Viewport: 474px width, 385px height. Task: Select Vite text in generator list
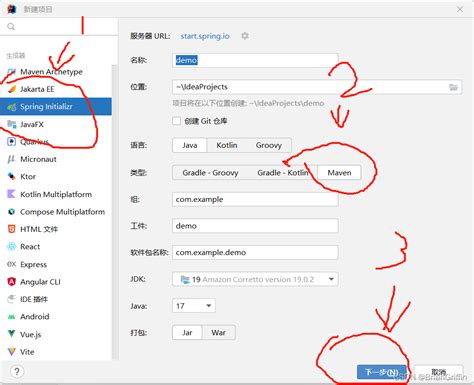[27, 352]
